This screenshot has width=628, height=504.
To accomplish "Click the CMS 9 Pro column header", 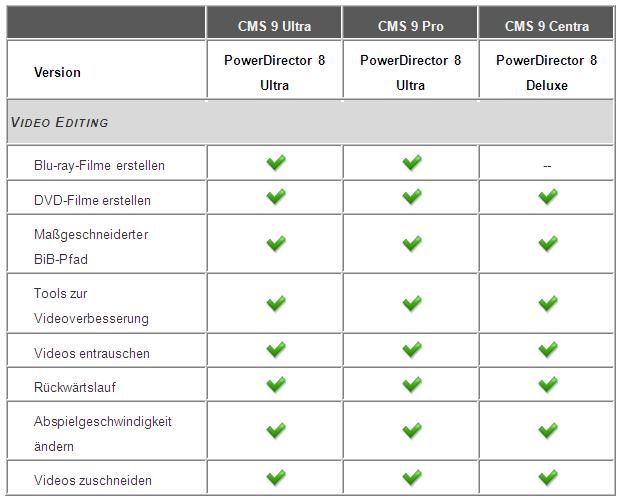I will coord(411,26).
